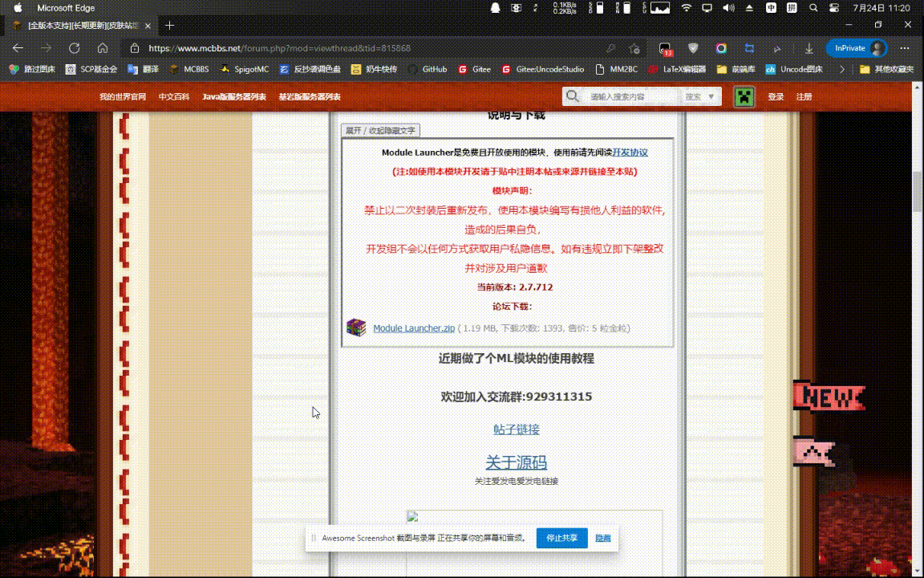924x578 pixels.
Task: Open the Gitee bookmark
Action: click(x=474, y=69)
